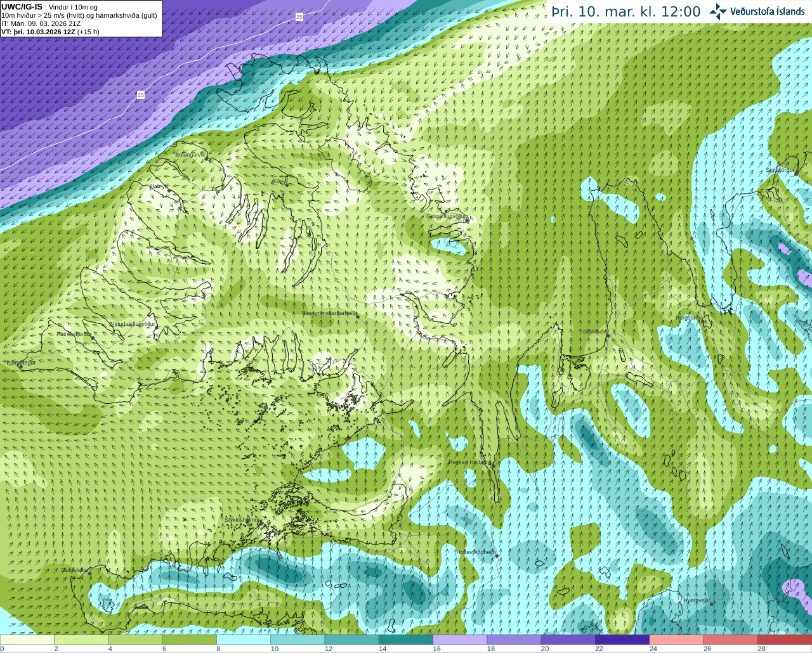
Task: Click the Gjögurflugvöllur station label
Action: [x=447, y=216]
